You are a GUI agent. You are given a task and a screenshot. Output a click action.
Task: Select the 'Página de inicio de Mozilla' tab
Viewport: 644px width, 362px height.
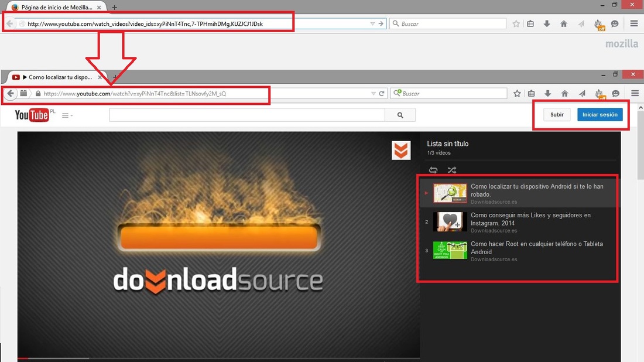pyautogui.click(x=56, y=8)
